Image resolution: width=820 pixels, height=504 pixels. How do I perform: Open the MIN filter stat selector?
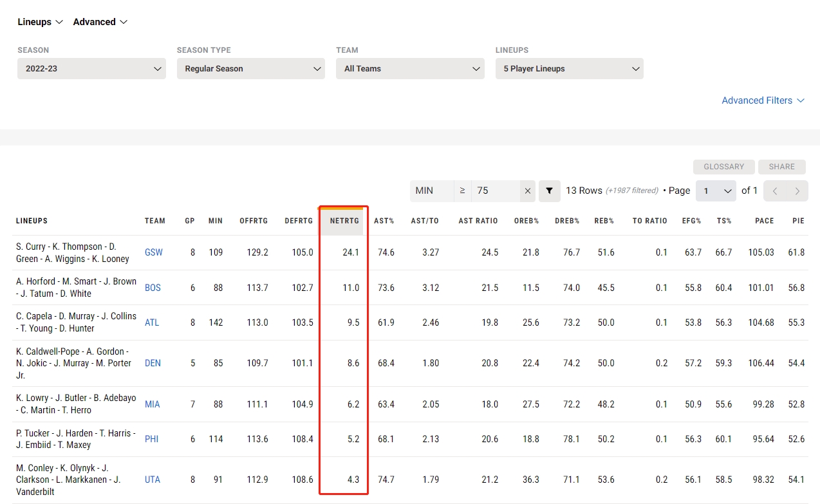pos(432,191)
